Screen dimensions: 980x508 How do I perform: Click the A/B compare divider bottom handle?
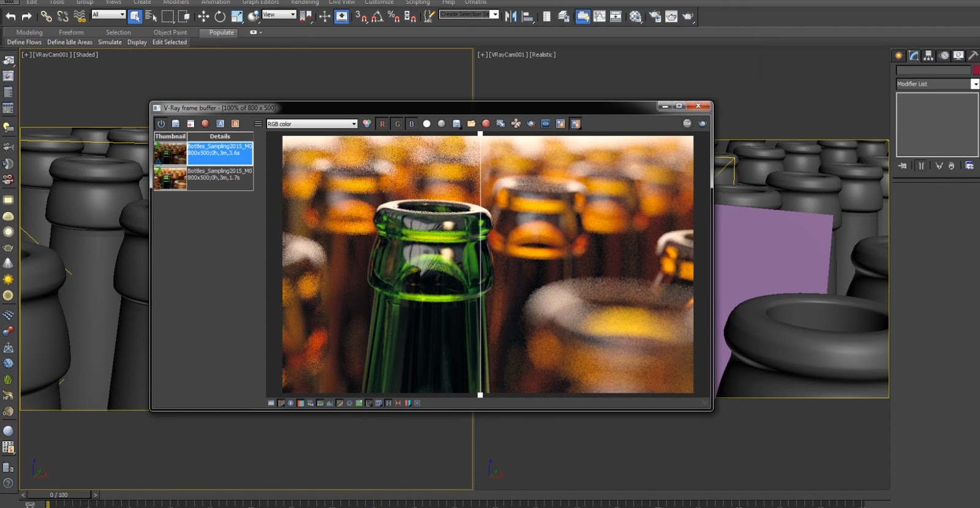point(480,395)
